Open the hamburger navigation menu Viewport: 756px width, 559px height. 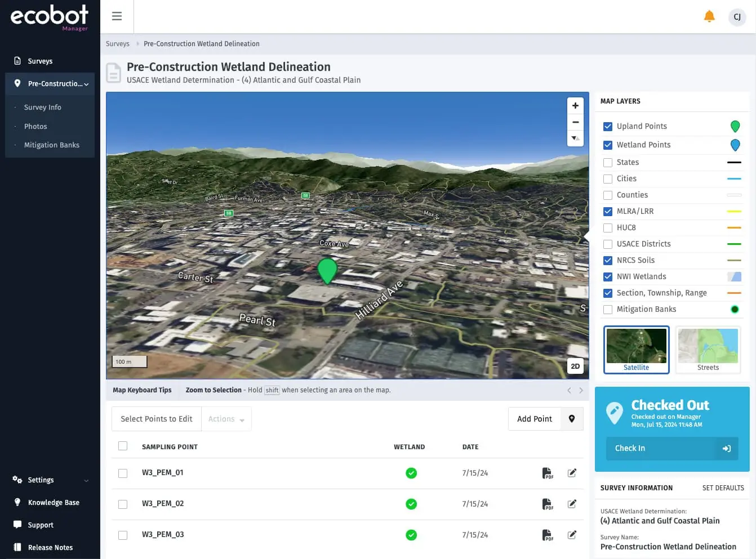coord(117,16)
